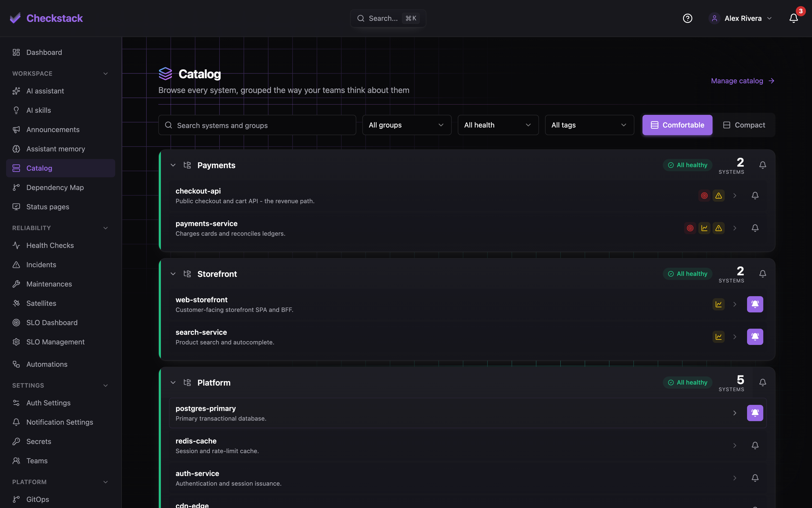Click checkout-api yellow warning triangle icon
The height and width of the screenshot is (508, 812).
coord(718,196)
